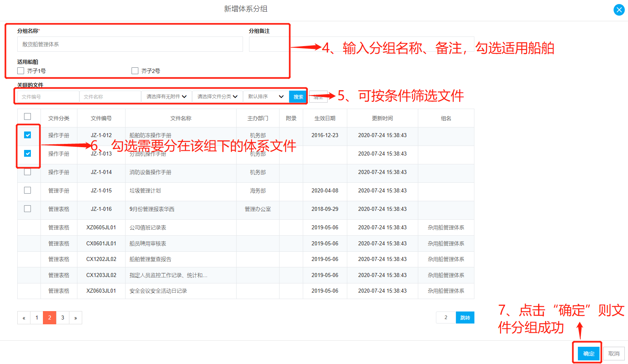628x364 pixels.
Task: Click file number CX0601JL01
Action: pyautogui.click(x=101, y=244)
